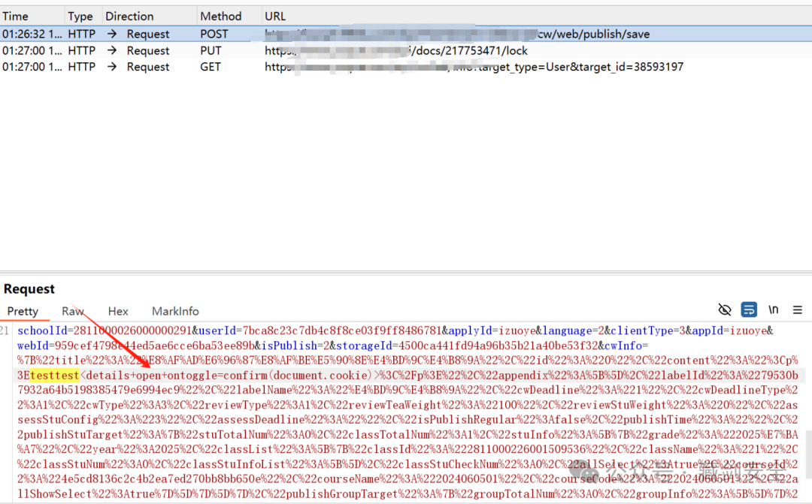Click the Request panel heading

[x=29, y=288]
